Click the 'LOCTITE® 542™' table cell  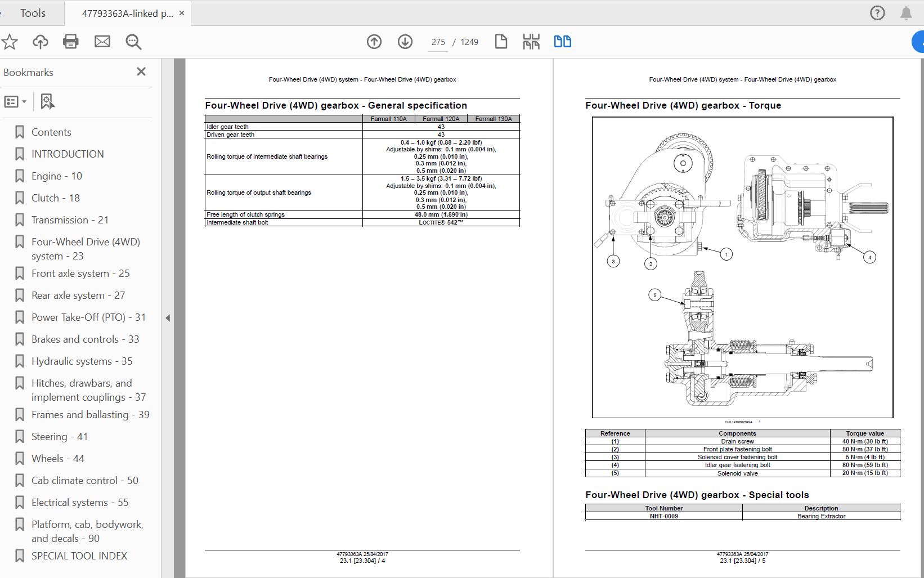(x=441, y=222)
